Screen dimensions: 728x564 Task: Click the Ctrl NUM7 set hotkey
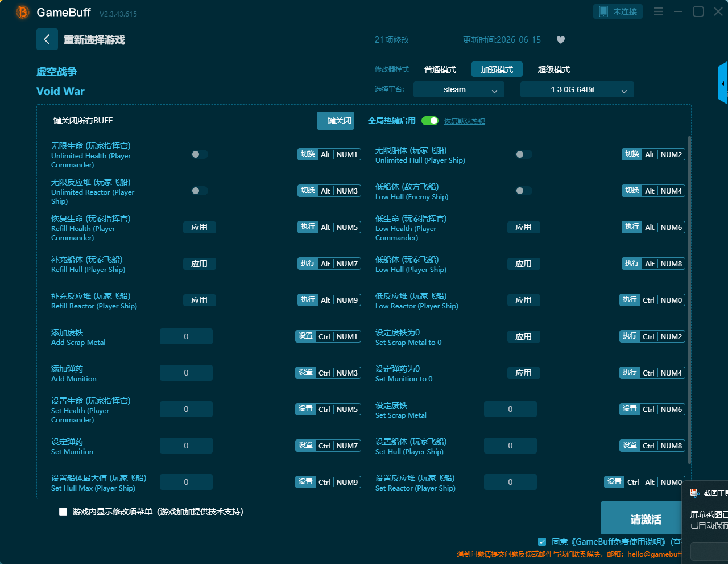[328, 446]
